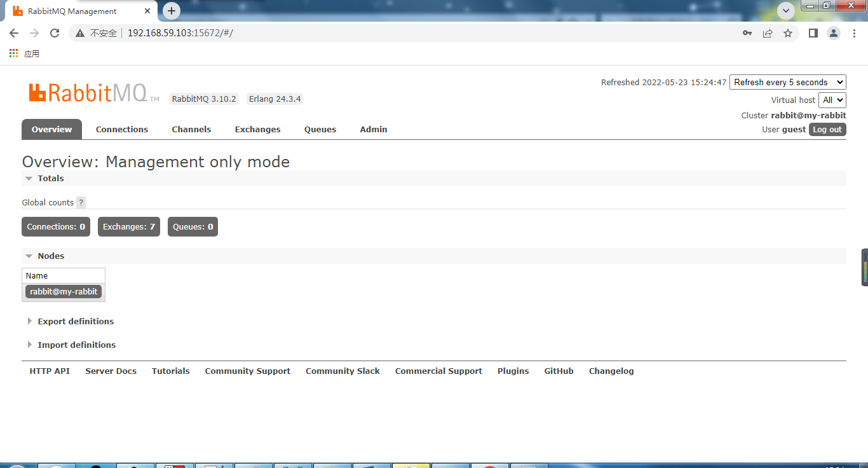Open the Virtual host dropdown
This screenshot has height=468, width=868.
point(832,100)
